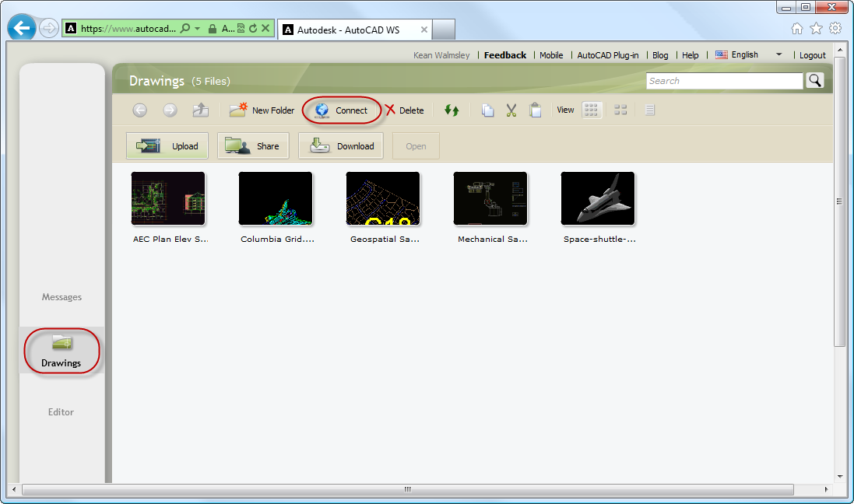
Task: Click the Delete red X icon
Action: 391,110
